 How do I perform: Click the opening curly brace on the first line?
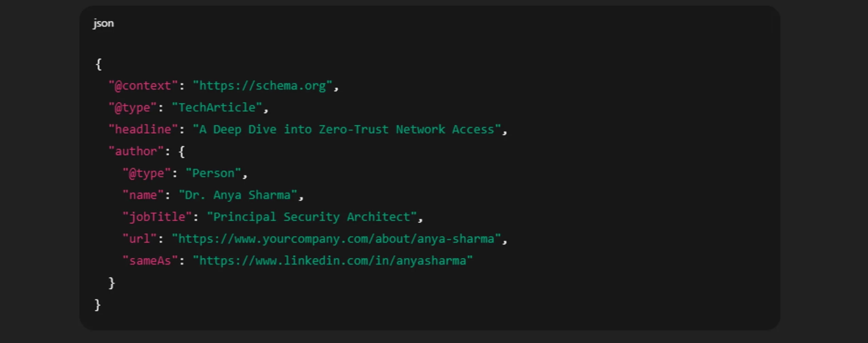tap(99, 64)
